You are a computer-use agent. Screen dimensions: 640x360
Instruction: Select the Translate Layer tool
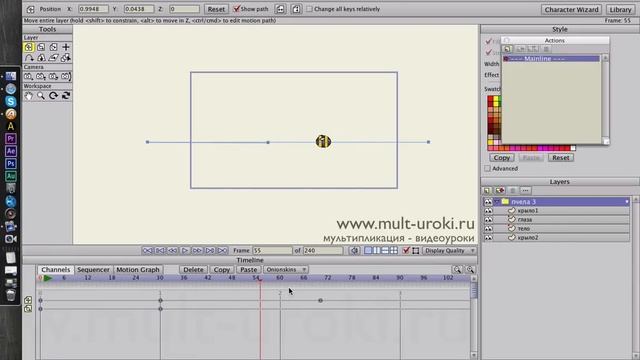(29, 47)
